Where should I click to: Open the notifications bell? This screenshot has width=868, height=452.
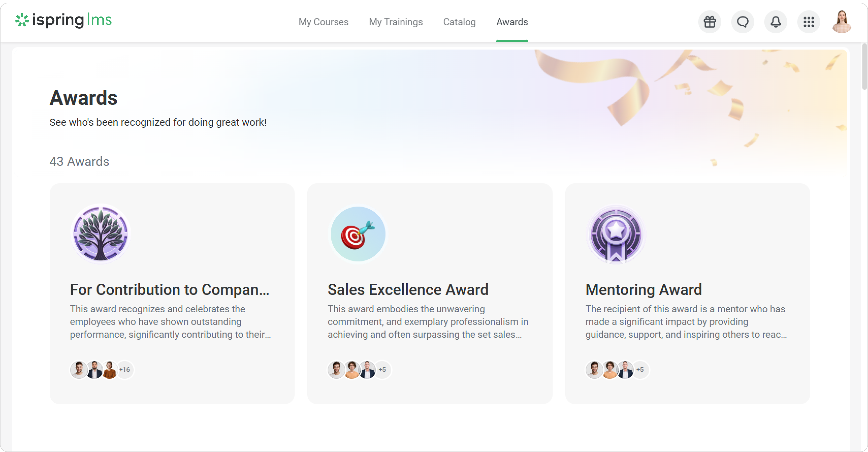tap(775, 22)
